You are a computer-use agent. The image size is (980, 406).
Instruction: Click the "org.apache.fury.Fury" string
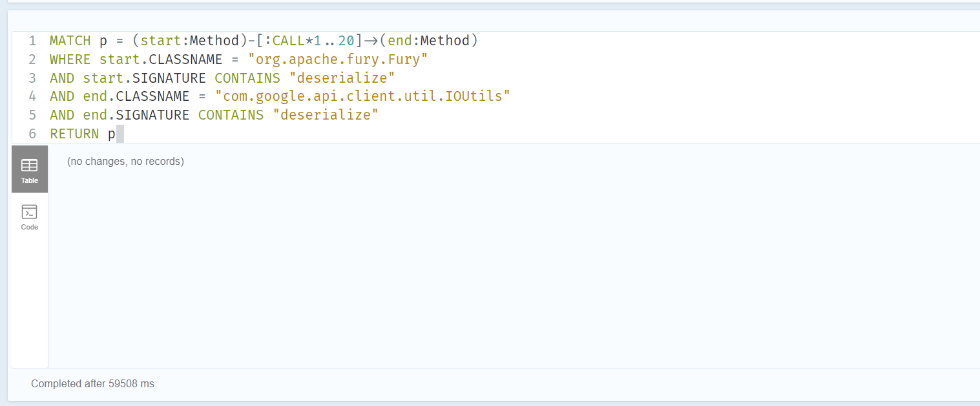click(x=338, y=59)
